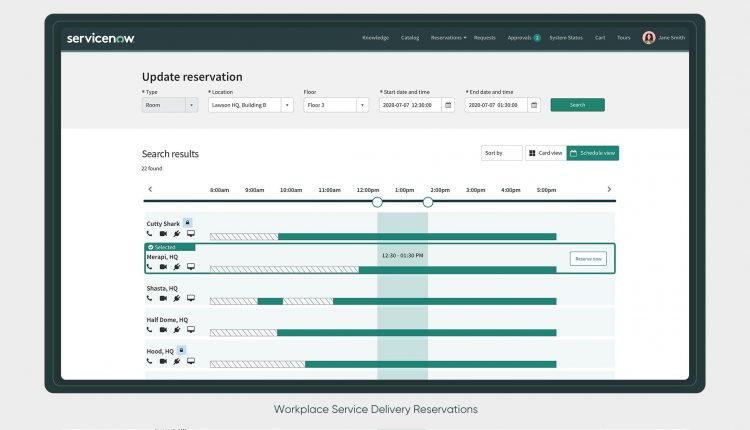Click the phone icon under Cutty Shark
Screen dimensions: 750x430
point(149,234)
